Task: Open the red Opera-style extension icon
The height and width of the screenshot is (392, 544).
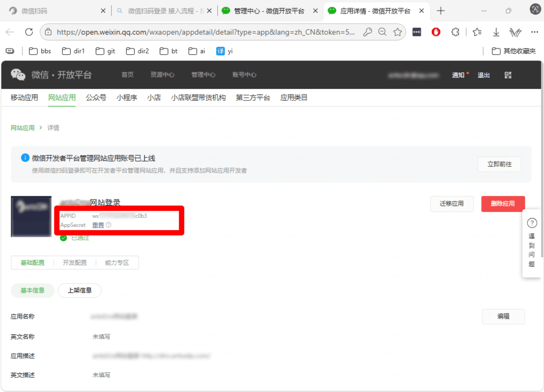Action: 436,32
